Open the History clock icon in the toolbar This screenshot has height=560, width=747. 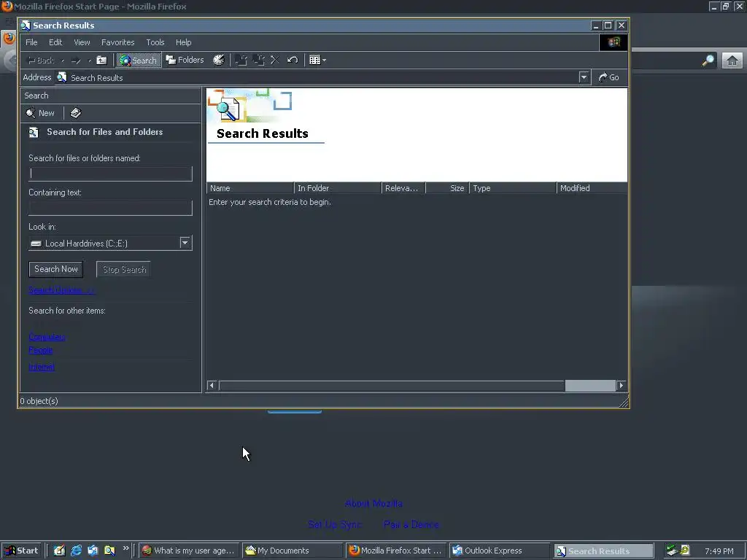tap(219, 60)
